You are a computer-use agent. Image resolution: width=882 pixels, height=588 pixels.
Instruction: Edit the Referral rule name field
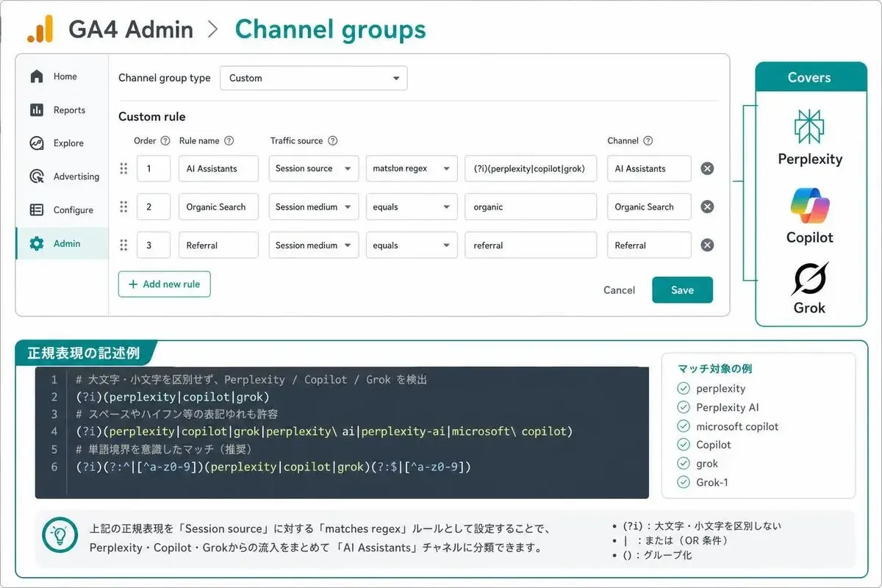(x=218, y=245)
